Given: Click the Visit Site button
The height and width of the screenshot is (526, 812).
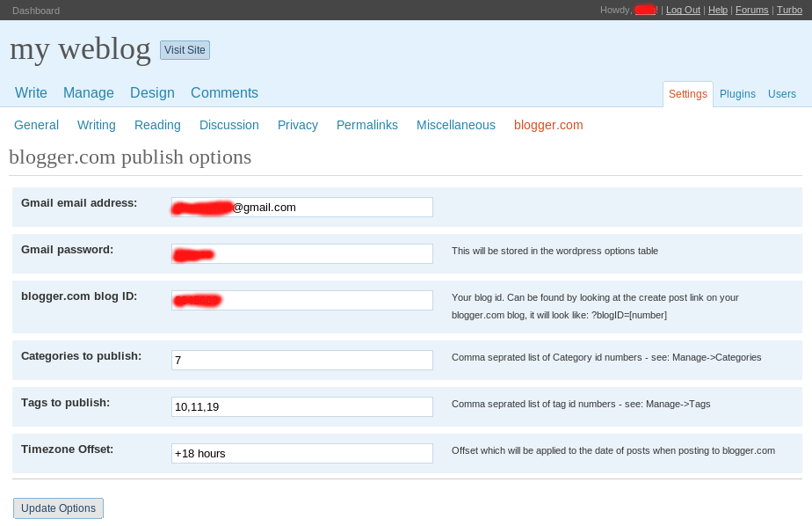Looking at the screenshot, I should point(185,50).
